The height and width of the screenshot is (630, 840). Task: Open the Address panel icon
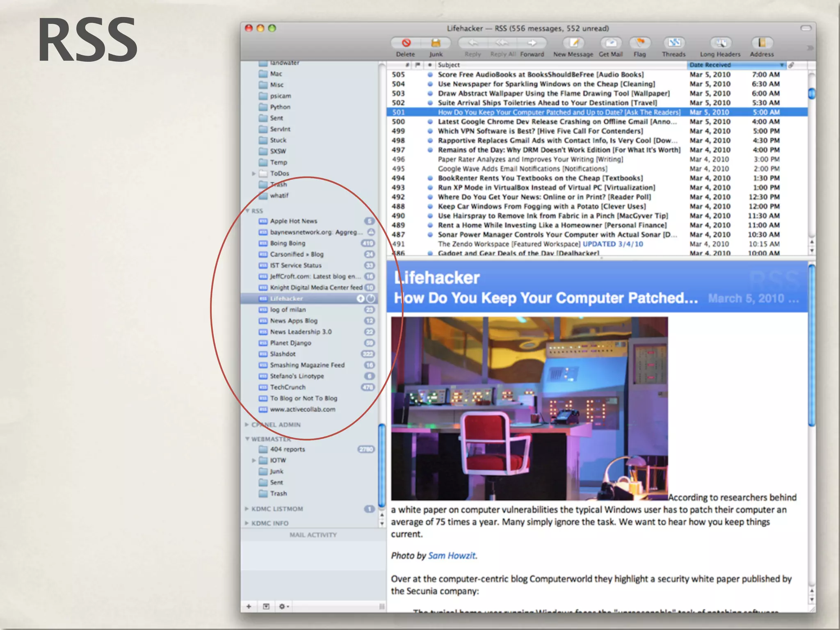(x=762, y=43)
